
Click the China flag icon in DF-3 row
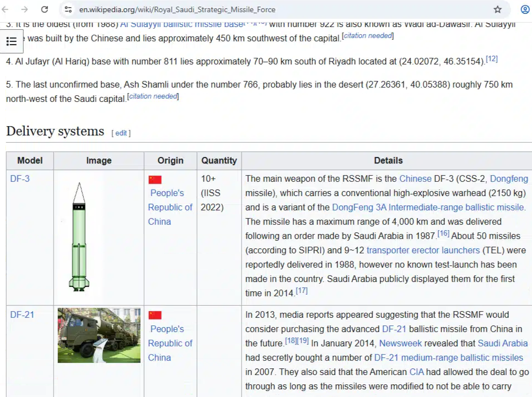click(155, 180)
